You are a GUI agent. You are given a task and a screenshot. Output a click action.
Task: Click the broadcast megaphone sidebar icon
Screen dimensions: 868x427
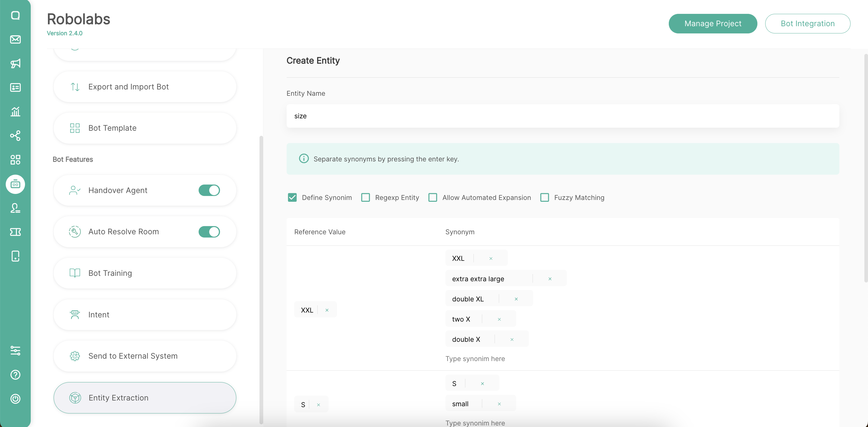pos(15,63)
